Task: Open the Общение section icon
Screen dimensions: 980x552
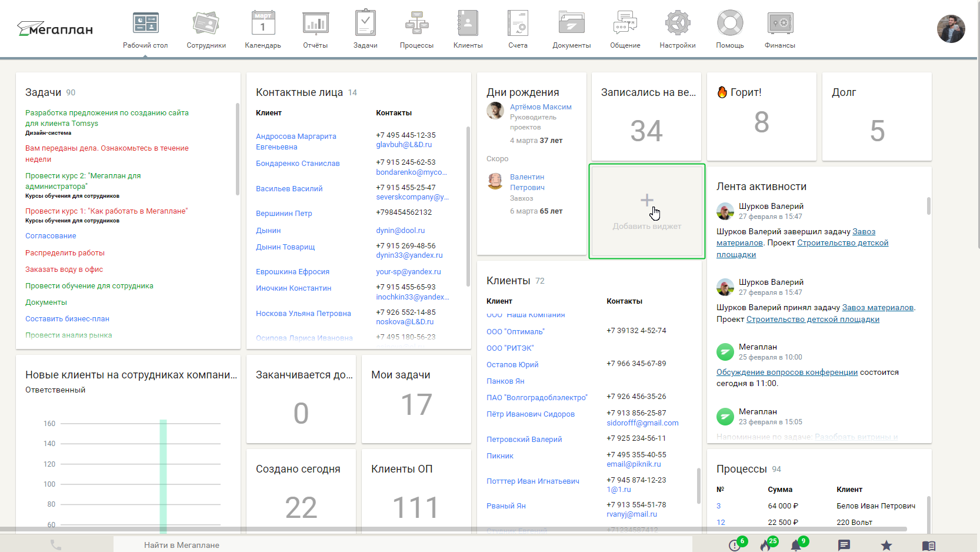Action: click(x=625, y=24)
